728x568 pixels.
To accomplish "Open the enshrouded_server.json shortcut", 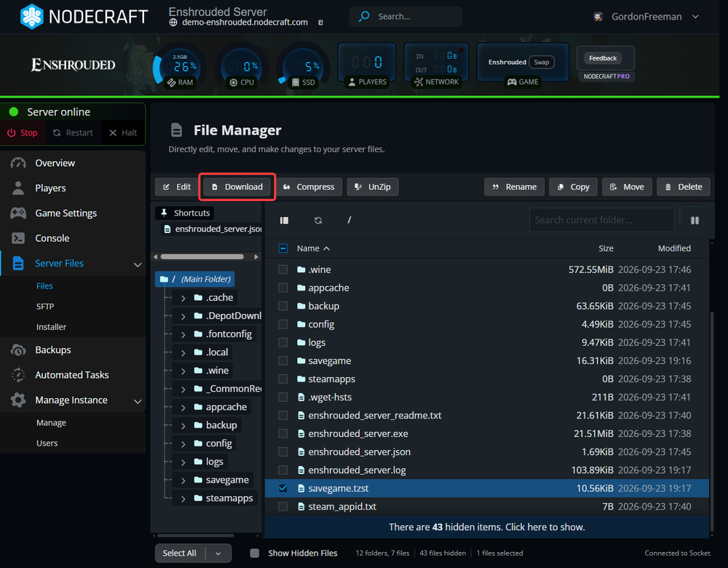I will 213,229.
